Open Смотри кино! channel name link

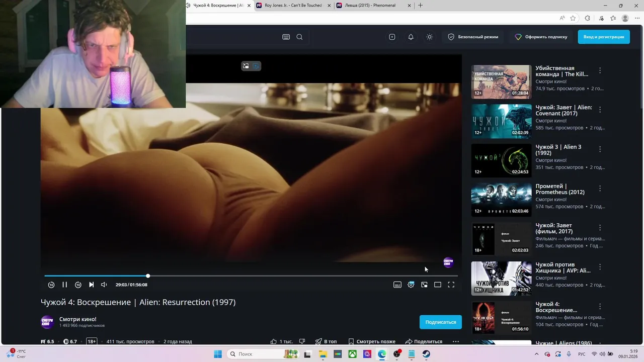[x=78, y=319]
